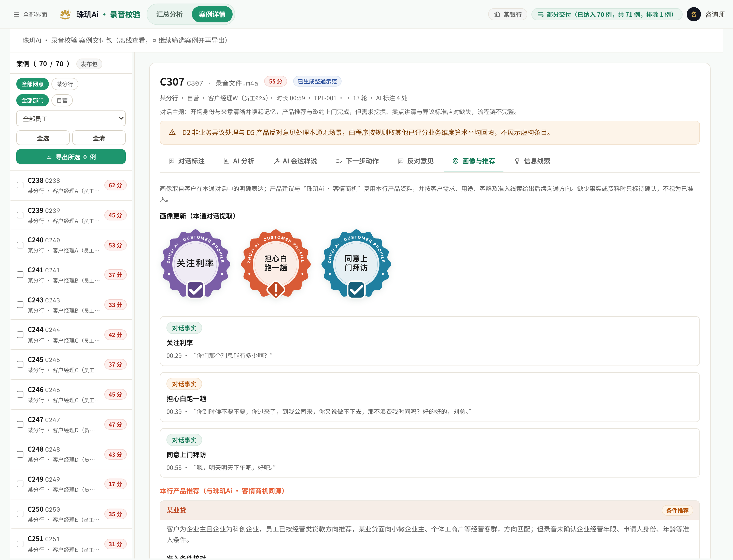This screenshot has width=733, height=560.
Task: Tick the checkbox for case C247
Action: click(x=20, y=424)
